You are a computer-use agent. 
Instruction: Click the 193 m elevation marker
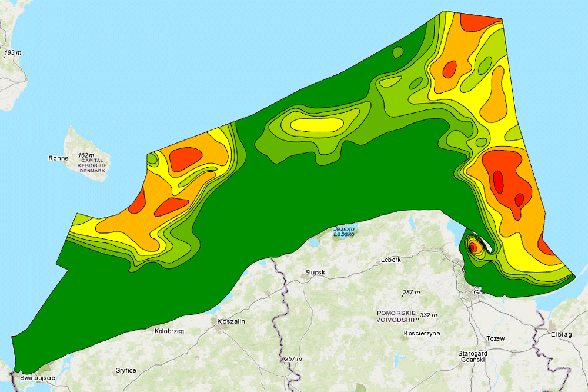pos(13,53)
